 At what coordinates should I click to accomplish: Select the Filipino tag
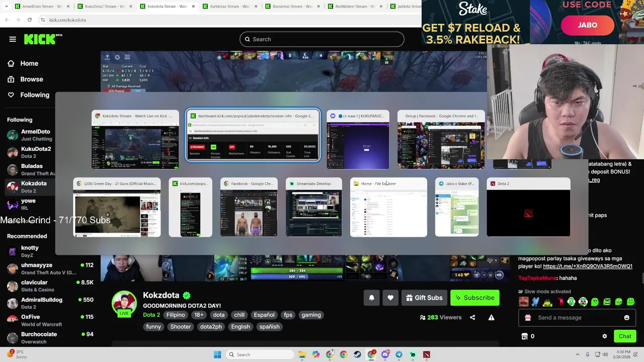[x=176, y=315]
